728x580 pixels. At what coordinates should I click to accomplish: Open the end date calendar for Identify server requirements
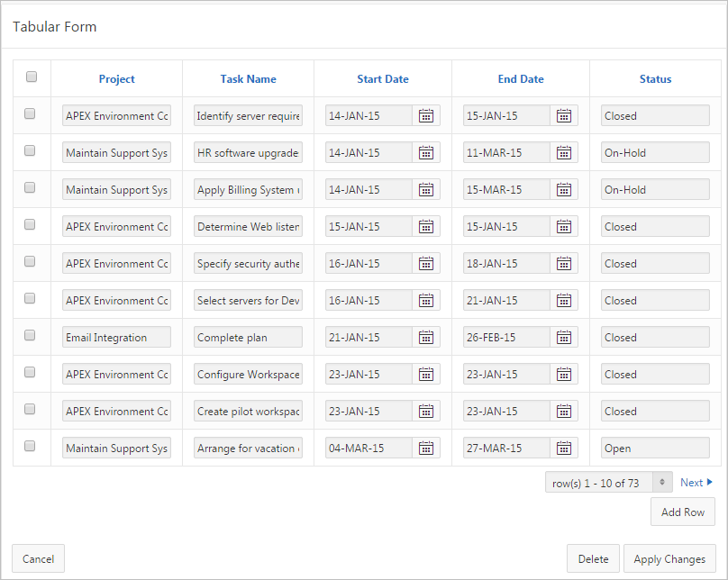(563, 115)
